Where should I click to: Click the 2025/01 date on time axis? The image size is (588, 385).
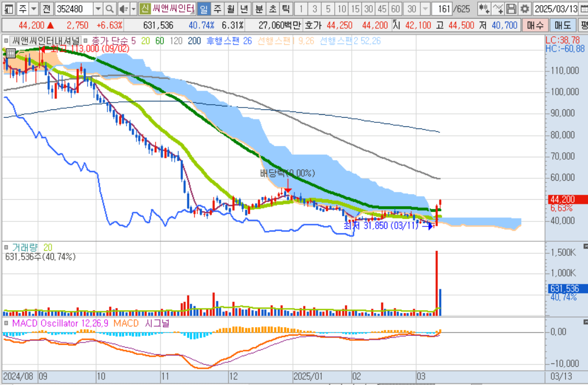tap(308, 377)
